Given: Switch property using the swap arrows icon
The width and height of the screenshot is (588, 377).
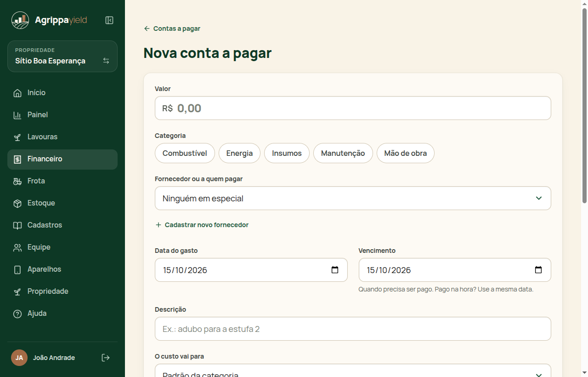Looking at the screenshot, I should 106,61.
